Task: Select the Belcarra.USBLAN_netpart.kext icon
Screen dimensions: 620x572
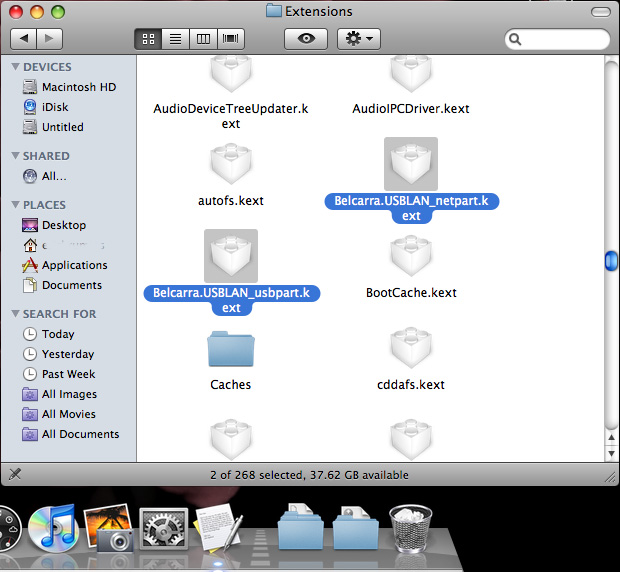Action: coord(411,164)
